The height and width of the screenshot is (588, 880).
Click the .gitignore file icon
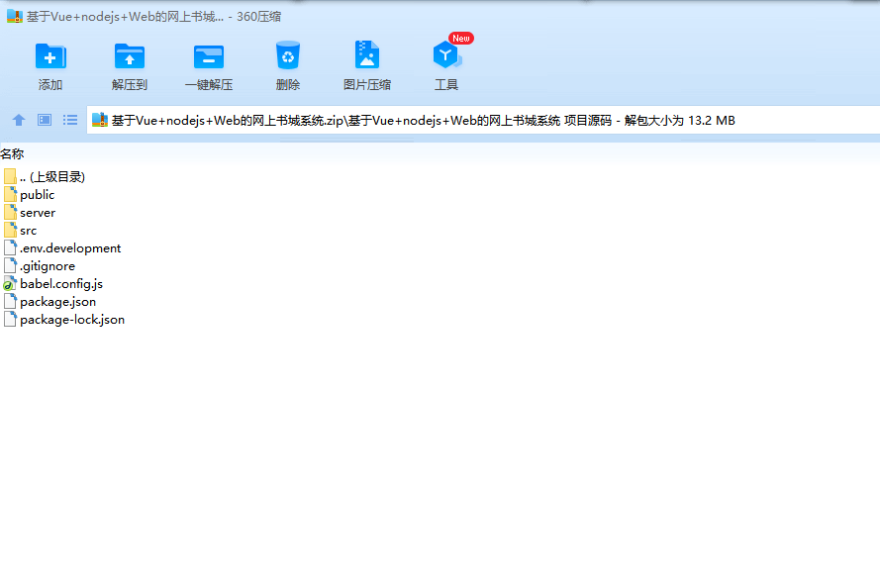pyautogui.click(x=10, y=265)
